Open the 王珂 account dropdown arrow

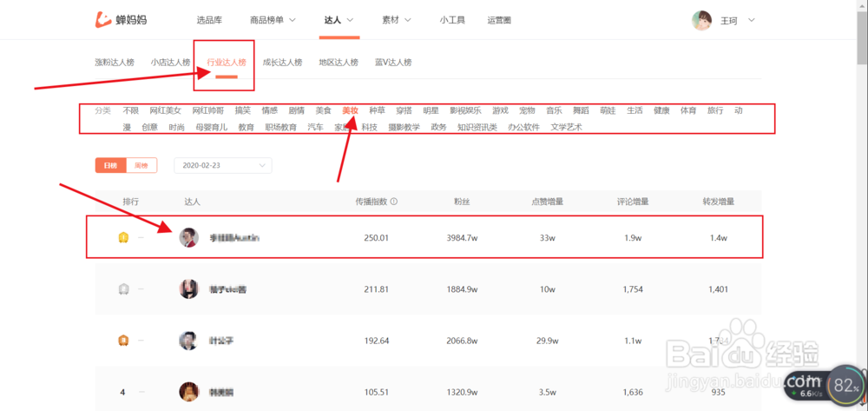tap(751, 21)
